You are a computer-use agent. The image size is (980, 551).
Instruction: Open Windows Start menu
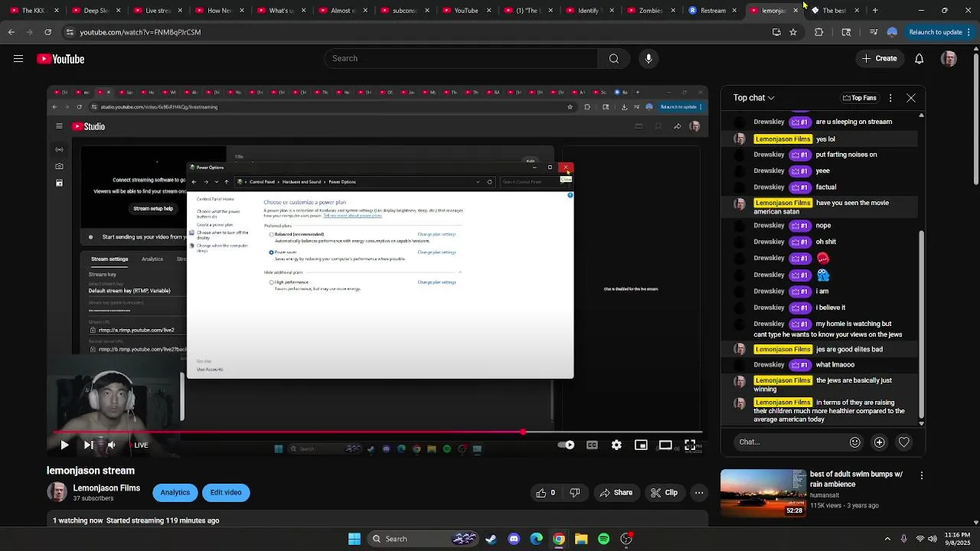[x=354, y=539]
